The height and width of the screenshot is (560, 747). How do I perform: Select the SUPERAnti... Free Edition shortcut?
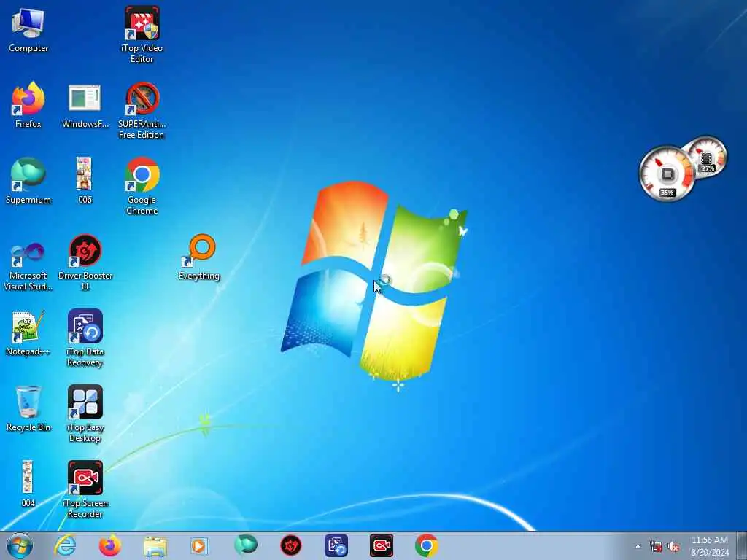coord(142,111)
